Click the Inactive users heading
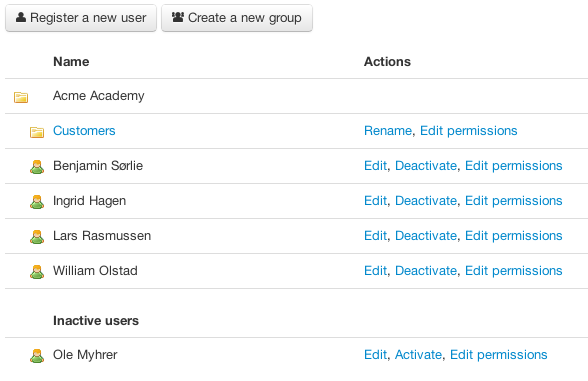 [x=96, y=321]
